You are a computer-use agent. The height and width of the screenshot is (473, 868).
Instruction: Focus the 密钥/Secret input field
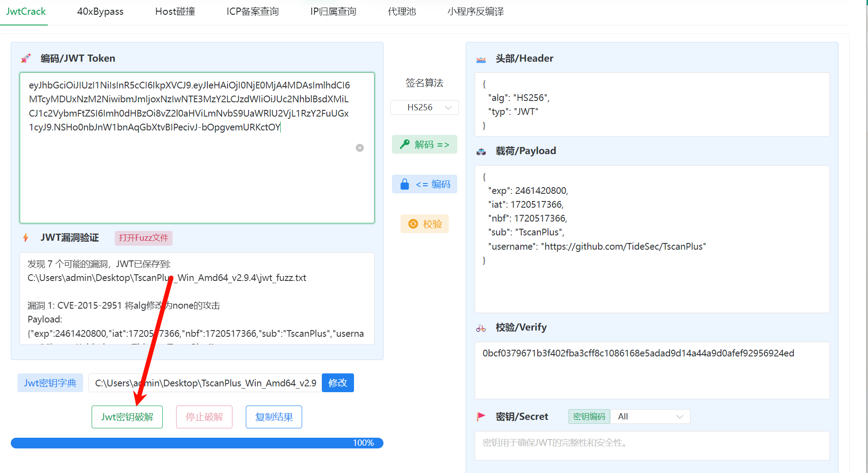pos(652,445)
